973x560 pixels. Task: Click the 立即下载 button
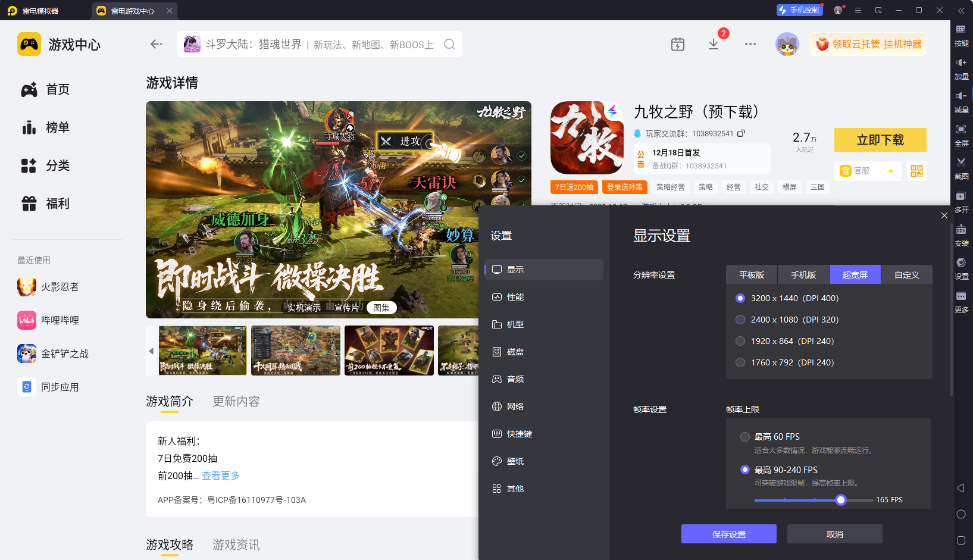click(x=880, y=140)
